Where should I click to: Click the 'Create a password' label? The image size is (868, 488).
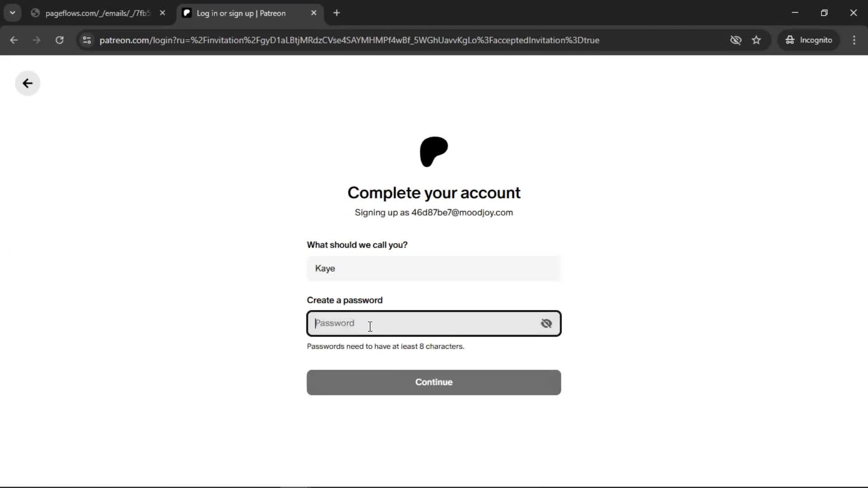[x=344, y=300]
